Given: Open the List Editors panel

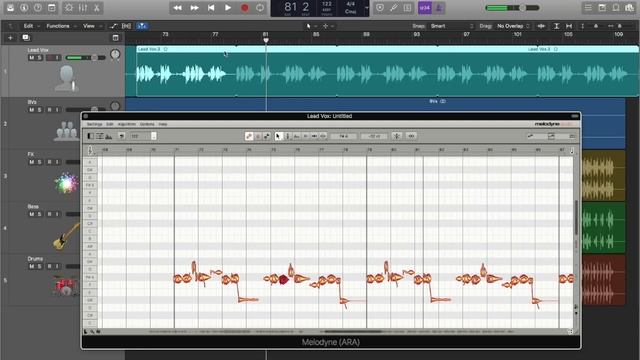Looking at the screenshot, I should click(x=588, y=8).
